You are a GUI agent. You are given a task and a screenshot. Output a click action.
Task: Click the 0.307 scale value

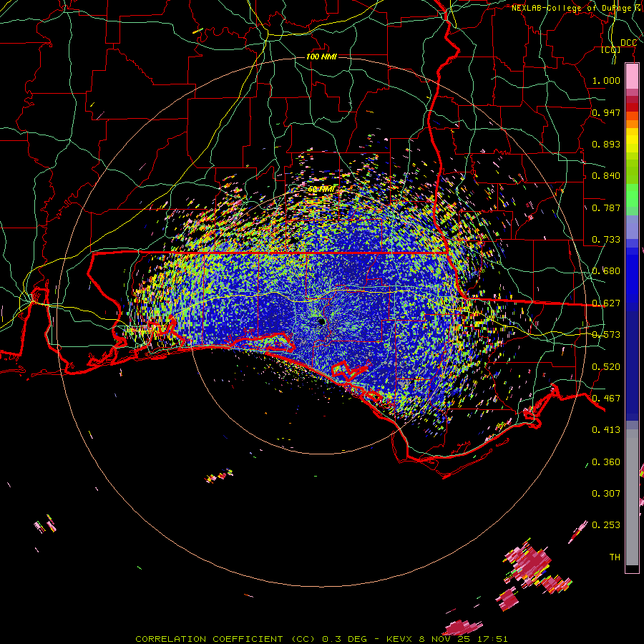(606, 494)
